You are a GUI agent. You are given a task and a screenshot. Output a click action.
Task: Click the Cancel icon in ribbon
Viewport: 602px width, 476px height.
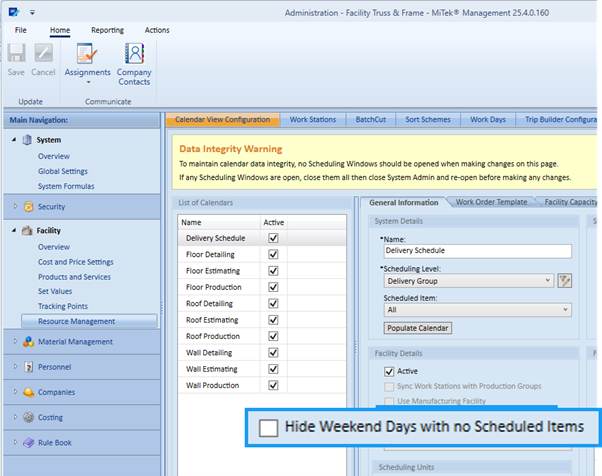pyautogui.click(x=43, y=54)
